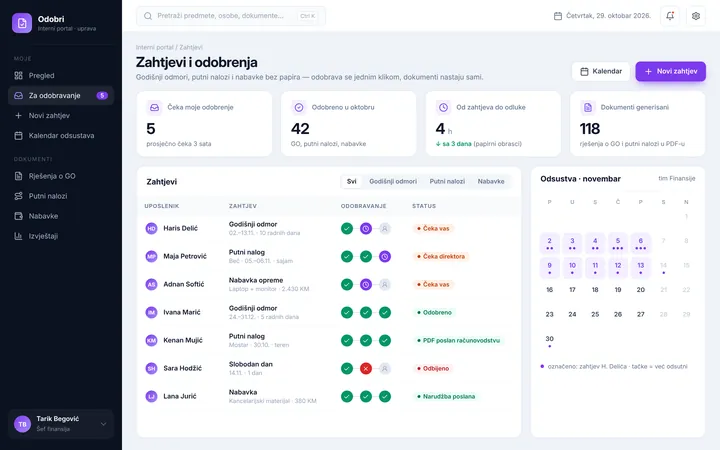
Task: Open settings via the gear icon
Action: point(696,16)
